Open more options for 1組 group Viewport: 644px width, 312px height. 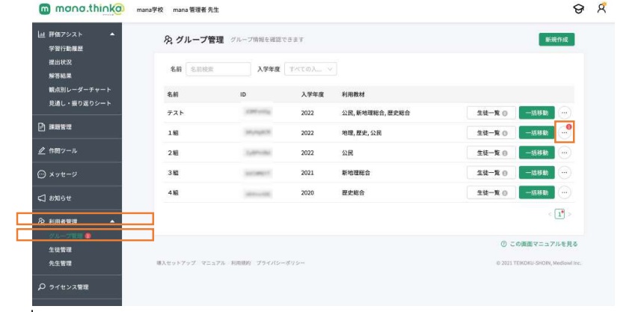565,132
